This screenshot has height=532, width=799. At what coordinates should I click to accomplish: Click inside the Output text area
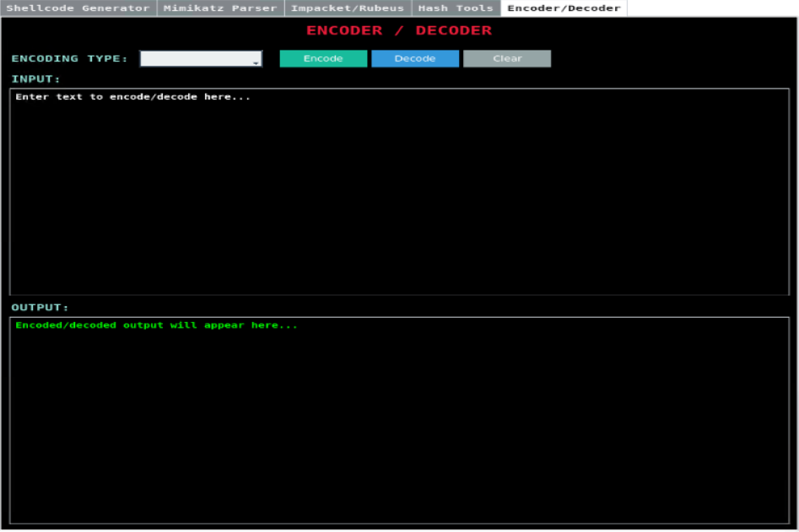click(399, 422)
